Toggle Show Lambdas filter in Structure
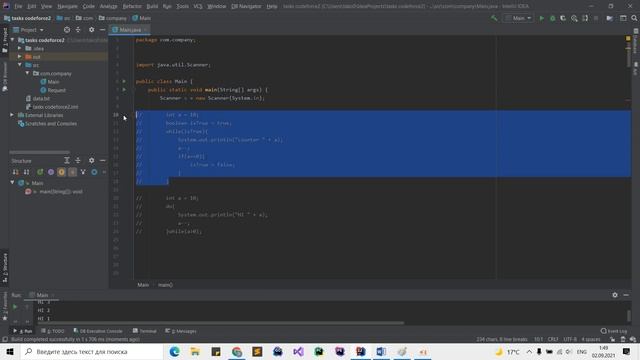Viewport: 640px width, 360px height. [72, 172]
